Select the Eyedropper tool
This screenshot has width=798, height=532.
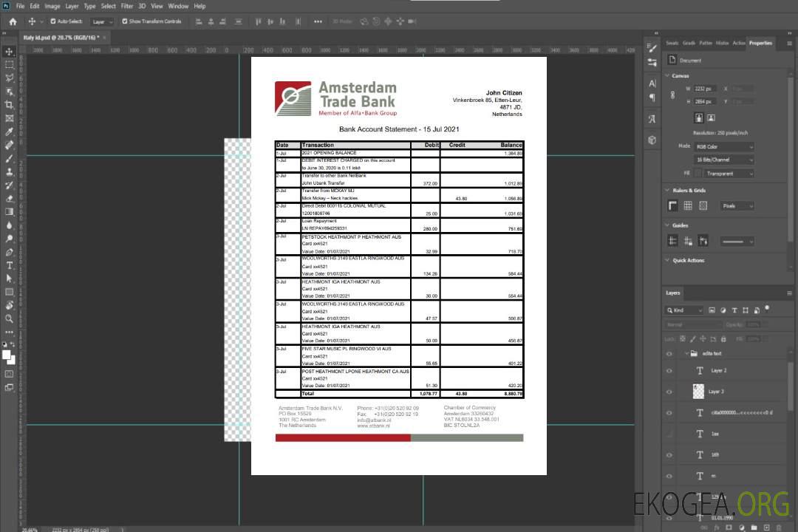9,132
